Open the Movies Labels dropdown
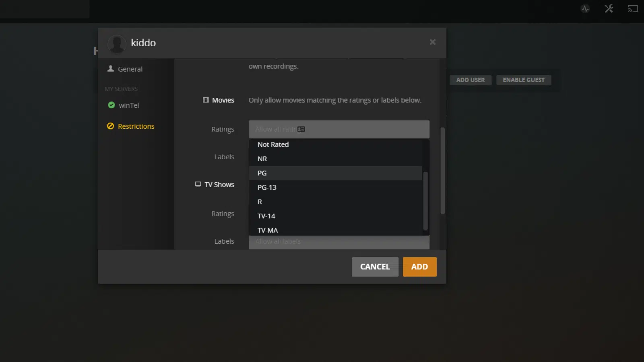 (339, 157)
